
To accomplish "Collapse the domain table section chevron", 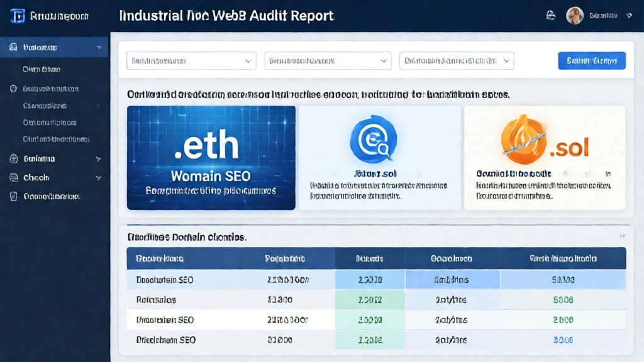I will click(622, 236).
